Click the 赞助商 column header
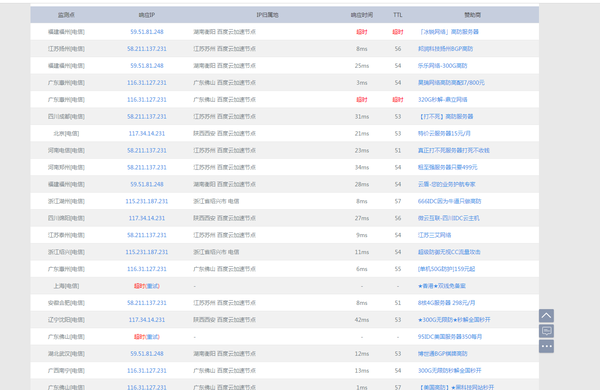 [473, 15]
